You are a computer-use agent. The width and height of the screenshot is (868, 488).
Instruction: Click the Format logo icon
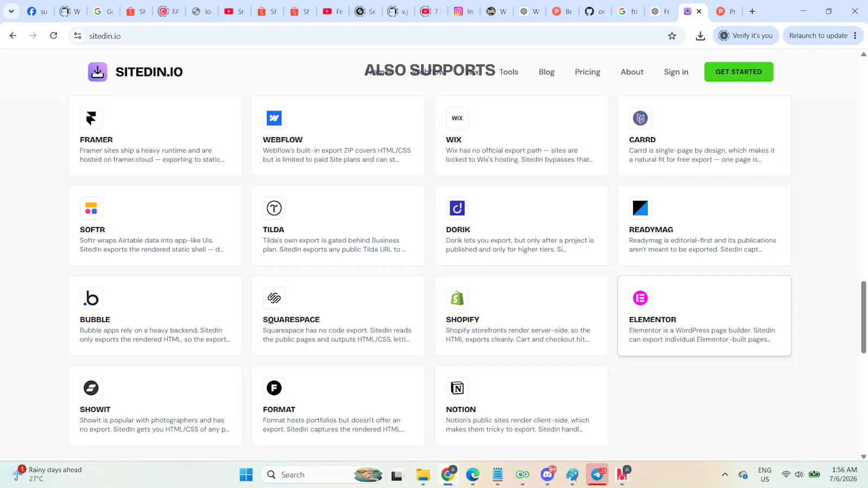coord(274,388)
